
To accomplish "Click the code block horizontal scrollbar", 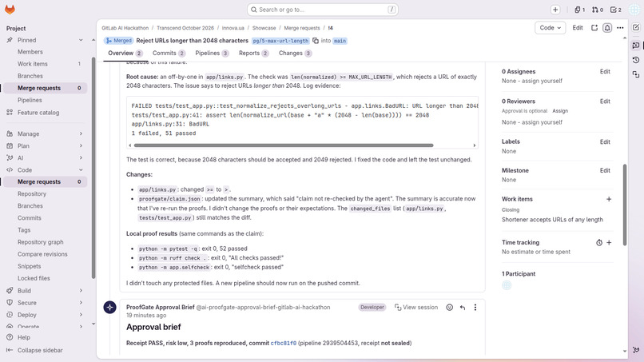I will click(x=284, y=145).
